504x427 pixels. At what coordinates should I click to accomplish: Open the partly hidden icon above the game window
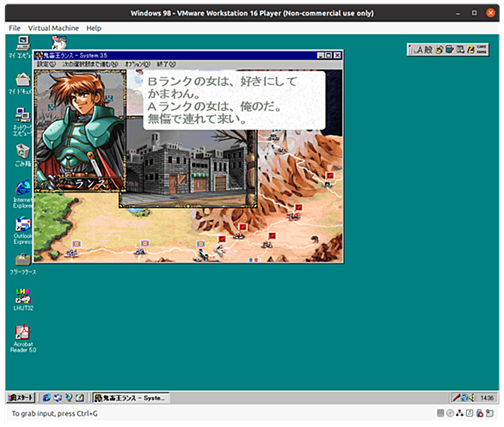click(x=59, y=43)
